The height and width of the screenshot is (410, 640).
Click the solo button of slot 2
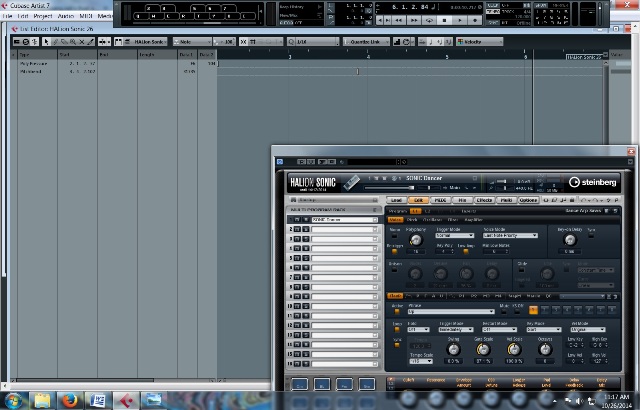(x=305, y=229)
